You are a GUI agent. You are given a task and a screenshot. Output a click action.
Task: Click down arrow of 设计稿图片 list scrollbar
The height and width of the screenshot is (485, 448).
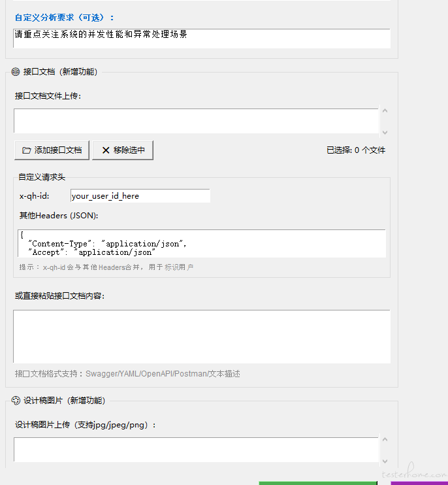click(385, 460)
